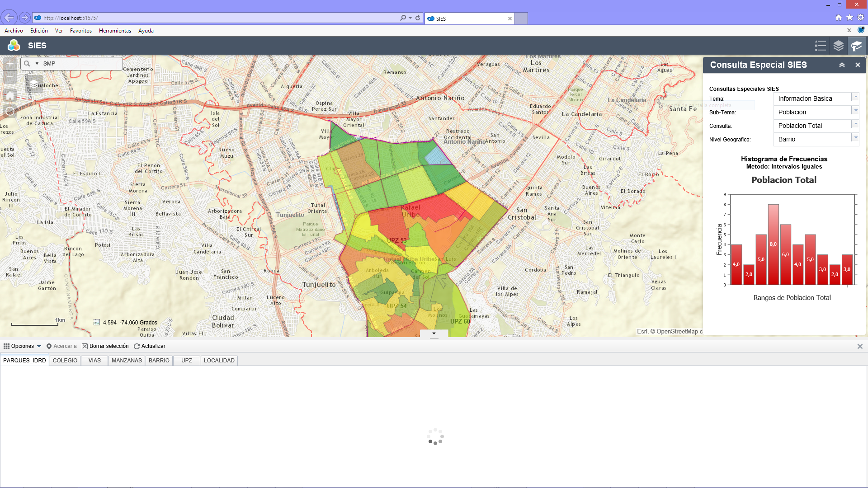The height and width of the screenshot is (488, 868).
Task: Click Actualizar to refresh the table
Action: point(150,346)
